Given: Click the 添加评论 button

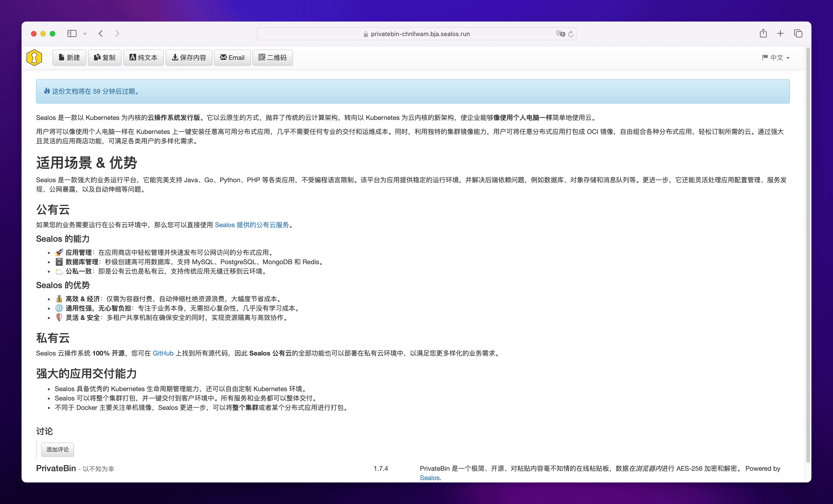Looking at the screenshot, I should 57,450.
